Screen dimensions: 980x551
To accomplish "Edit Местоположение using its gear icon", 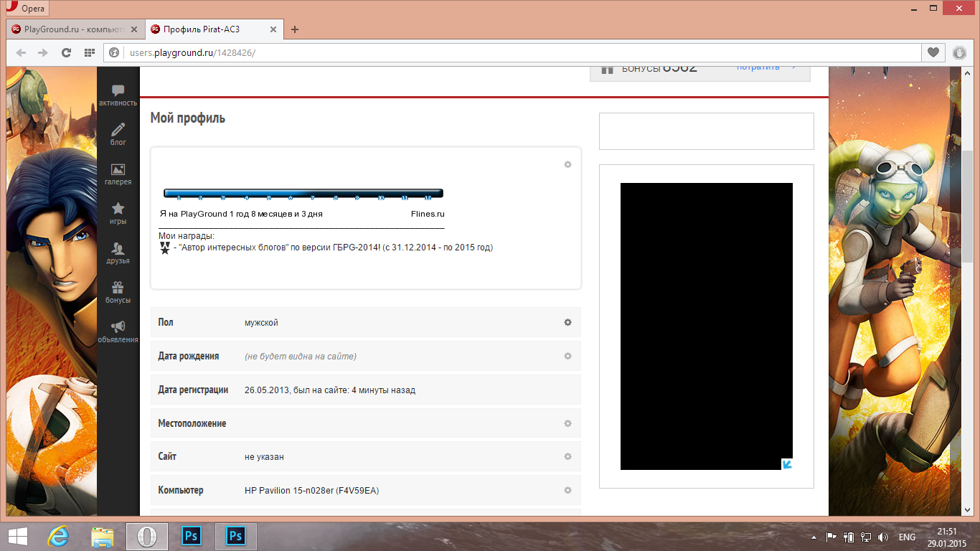I will [567, 423].
